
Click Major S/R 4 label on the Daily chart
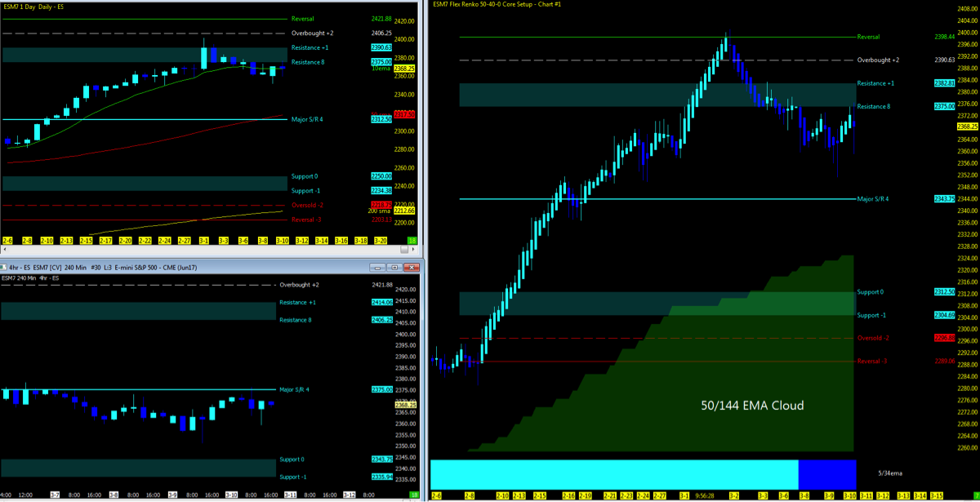tap(307, 119)
